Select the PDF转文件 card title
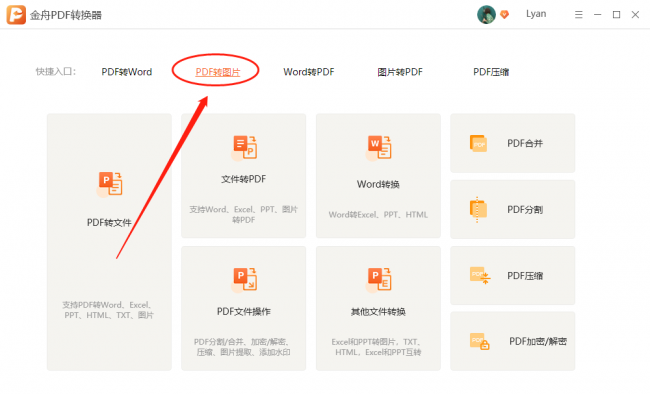The width and height of the screenshot is (650, 394). (109, 223)
